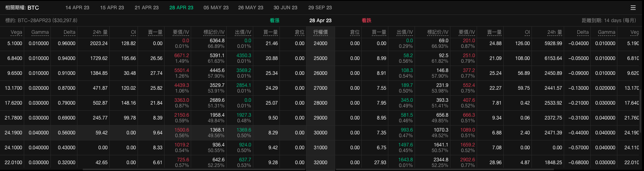This screenshot has height=171, width=644.
Task: Click the calls Delta column header
Action: click(x=69, y=32)
